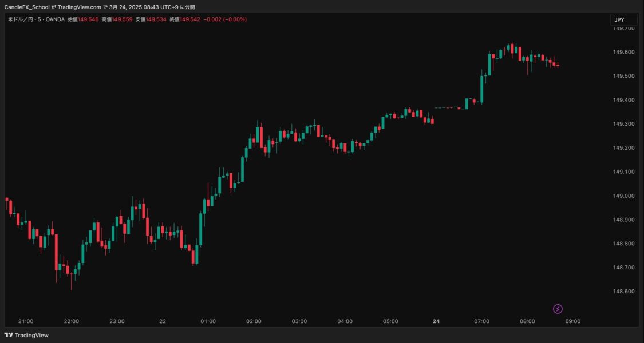The height and width of the screenshot is (343, 644).
Task: Click the 149.500 price axis label
Action: point(623,76)
